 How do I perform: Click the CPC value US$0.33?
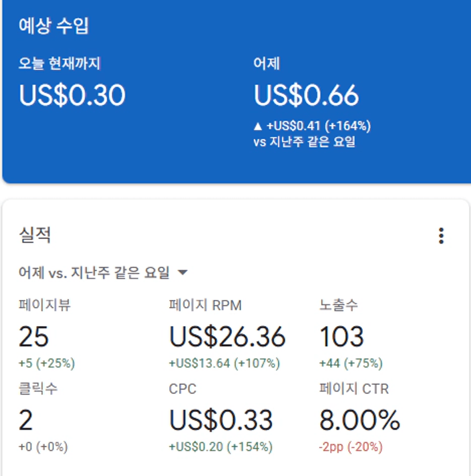(x=221, y=421)
